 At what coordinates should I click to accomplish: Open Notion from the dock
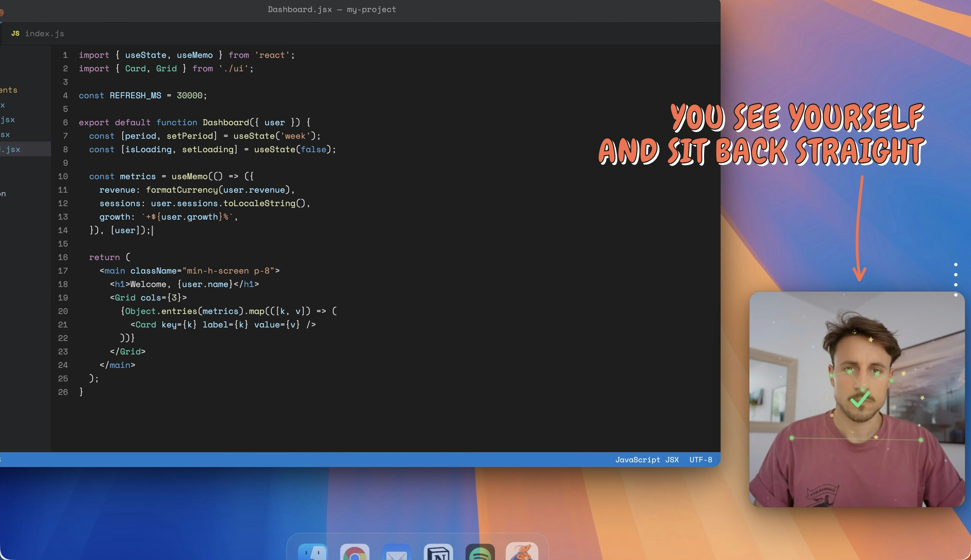click(x=438, y=553)
